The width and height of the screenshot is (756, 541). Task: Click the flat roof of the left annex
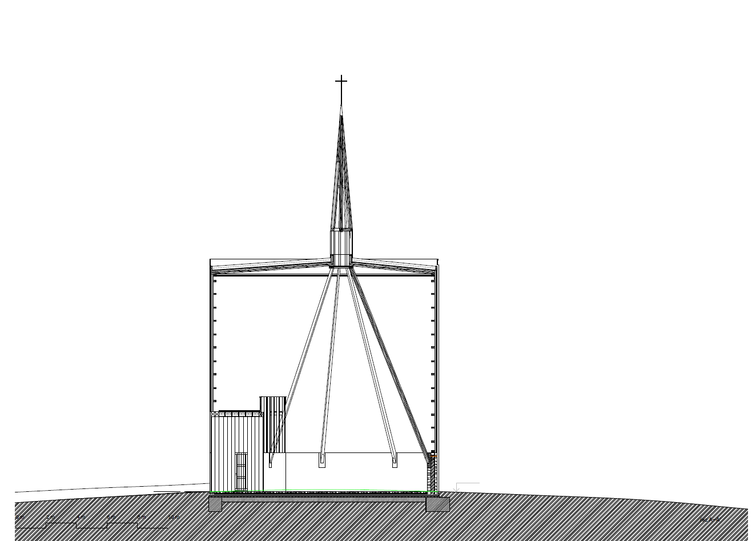239,411
